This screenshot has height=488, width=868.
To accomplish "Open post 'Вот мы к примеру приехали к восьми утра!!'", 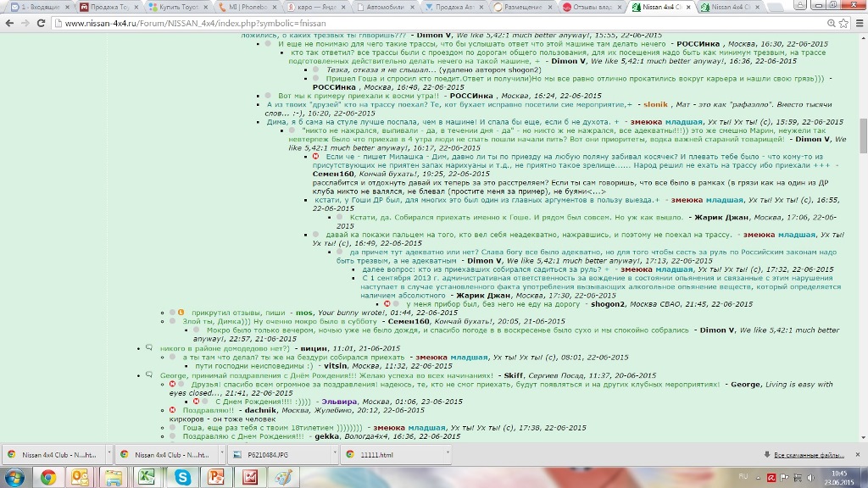I will [x=359, y=96].
